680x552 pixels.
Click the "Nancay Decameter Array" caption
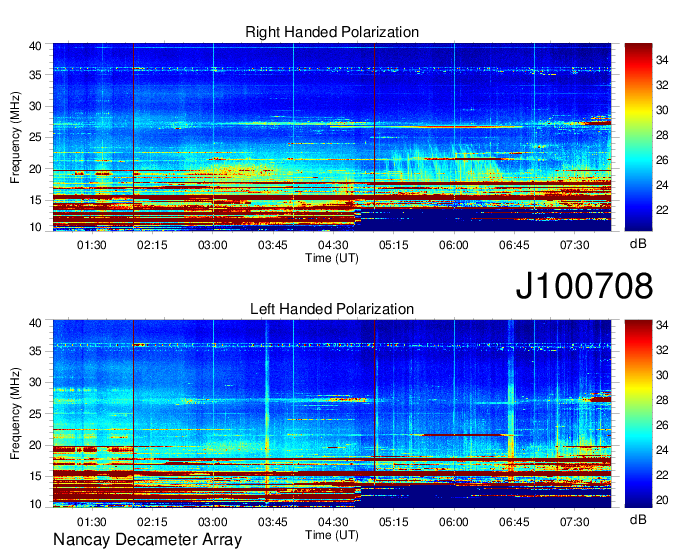(x=147, y=539)
